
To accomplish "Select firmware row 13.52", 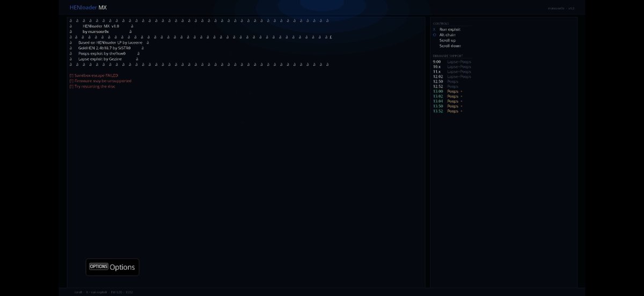I will coord(448,111).
